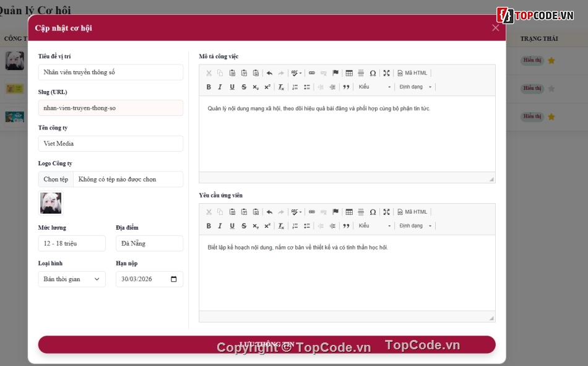
Task: Toggle italic in Mô tả công việc editor
Action: [220, 87]
